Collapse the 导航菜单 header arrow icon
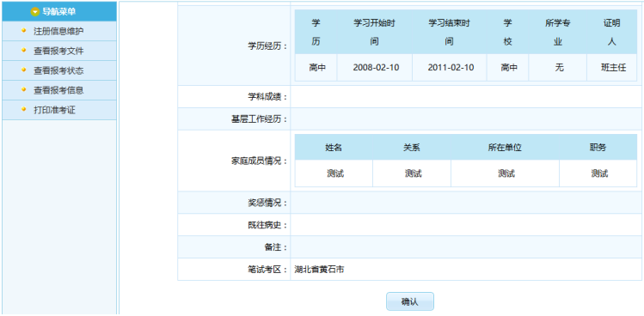This screenshot has width=644, height=316. (x=35, y=12)
